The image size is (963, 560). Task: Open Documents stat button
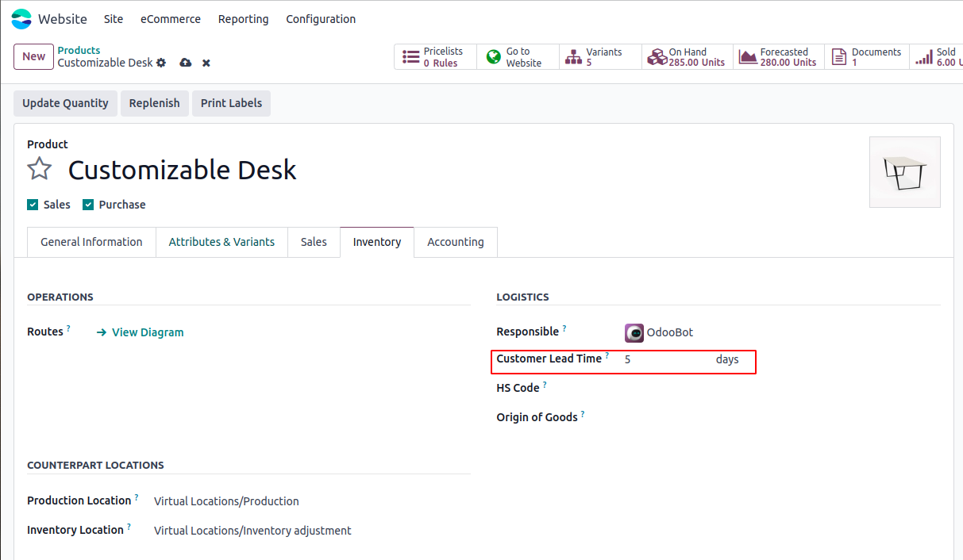tap(867, 57)
